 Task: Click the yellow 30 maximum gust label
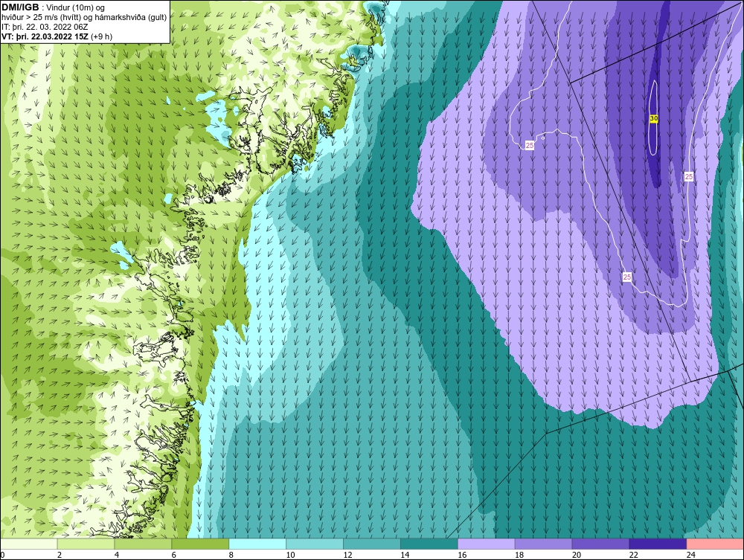[x=653, y=118]
